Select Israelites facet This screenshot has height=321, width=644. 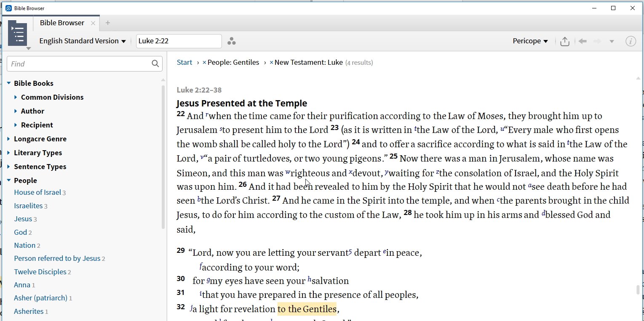click(28, 206)
